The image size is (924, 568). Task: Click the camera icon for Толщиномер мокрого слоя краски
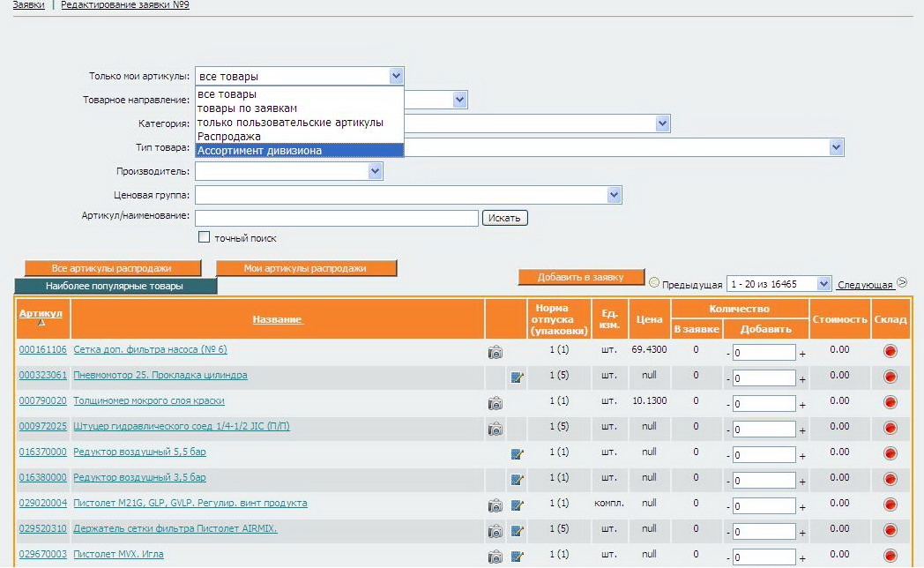pyautogui.click(x=495, y=403)
